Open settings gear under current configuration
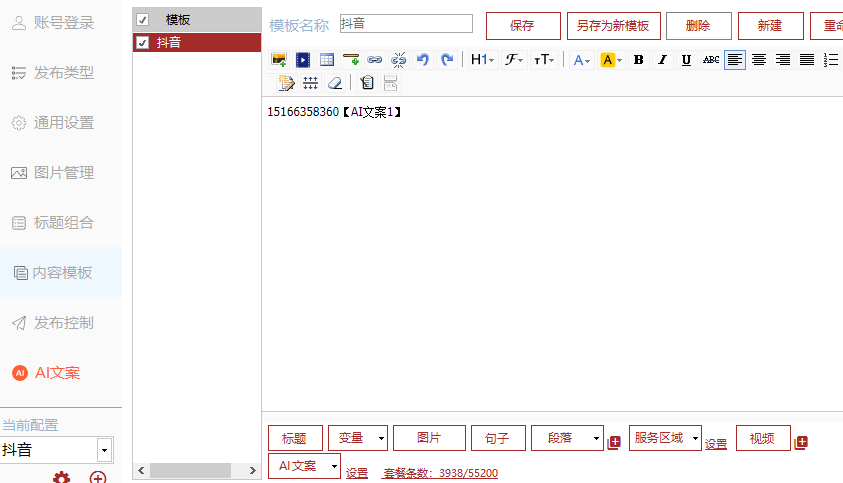The height and width of the screenshot is (483, 843). (x=61, y=477)
